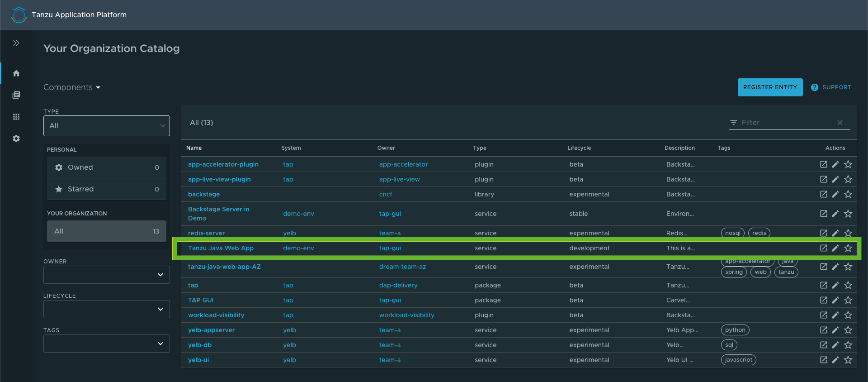View source of workload-visibility row

pyautogui.click(x=824, y=315)
